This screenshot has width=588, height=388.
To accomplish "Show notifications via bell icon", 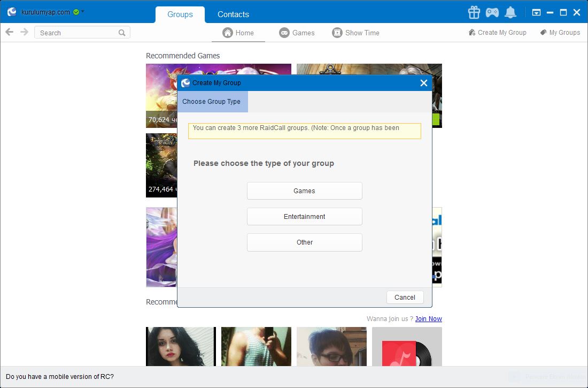I will [x=510, y=12].
